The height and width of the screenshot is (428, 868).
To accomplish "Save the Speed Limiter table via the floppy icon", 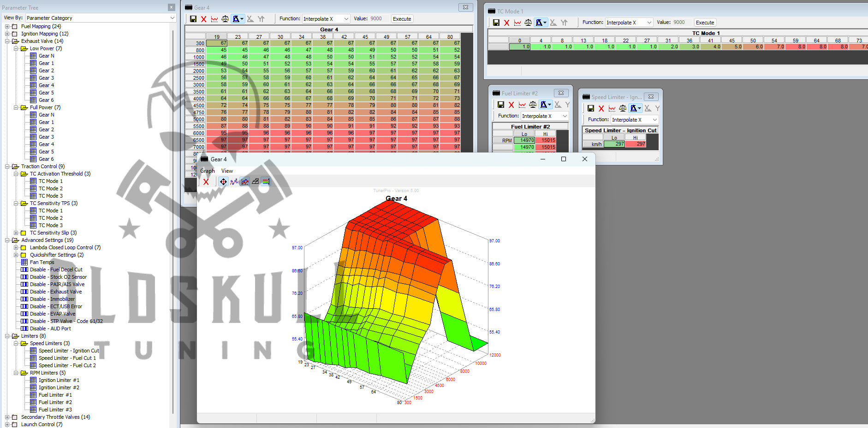I will (x=591, y=108).
